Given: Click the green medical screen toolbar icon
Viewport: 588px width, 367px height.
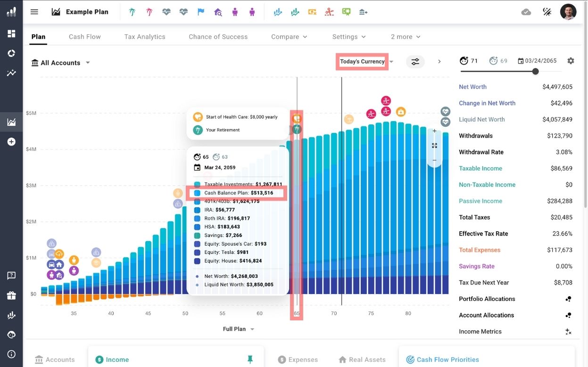Looking at the screenshot, I should click(x=347, y=12).
